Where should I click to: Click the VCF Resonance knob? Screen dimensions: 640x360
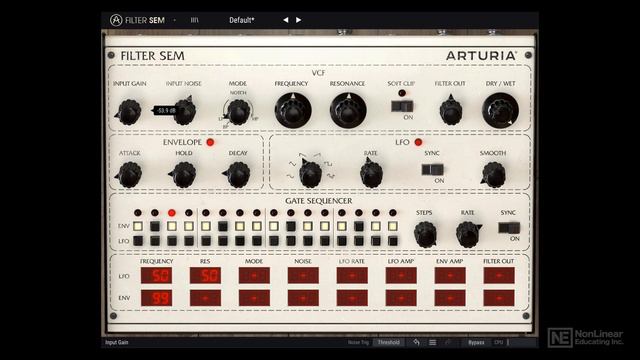pyautogui.click(x=348, y=111)
